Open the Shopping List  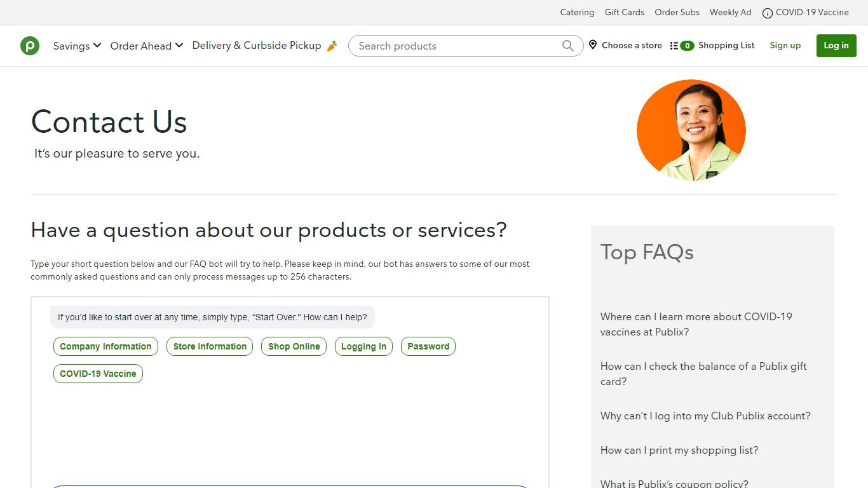click(726, 45)
